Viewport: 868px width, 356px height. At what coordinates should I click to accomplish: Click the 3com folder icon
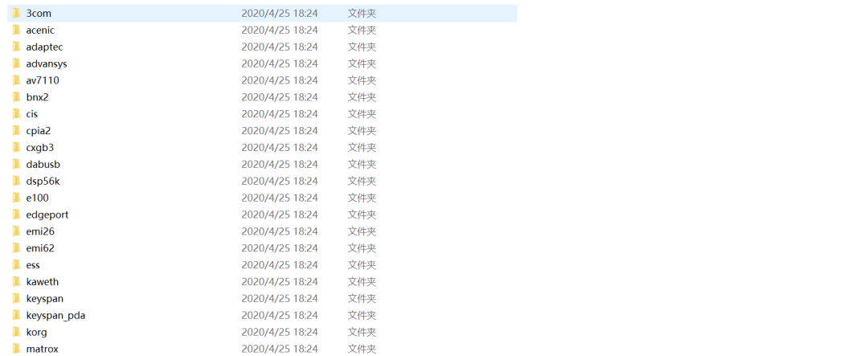pos(17,14)
